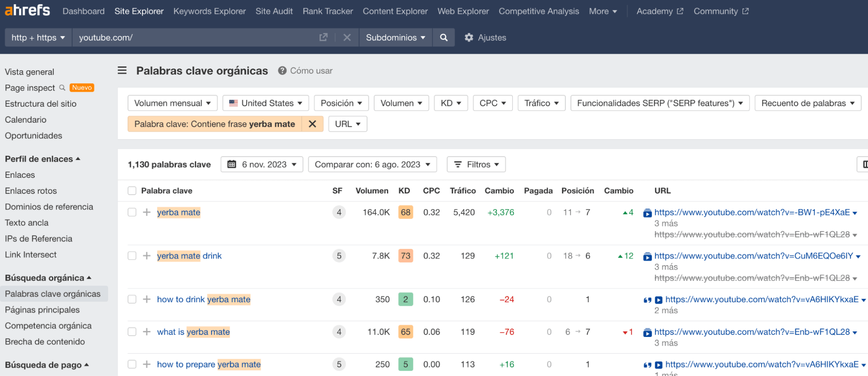Click the Cómo usar help icon
The width and height of the screenshot is (868, 376).
pyautogui.click(x=282, y=71)
